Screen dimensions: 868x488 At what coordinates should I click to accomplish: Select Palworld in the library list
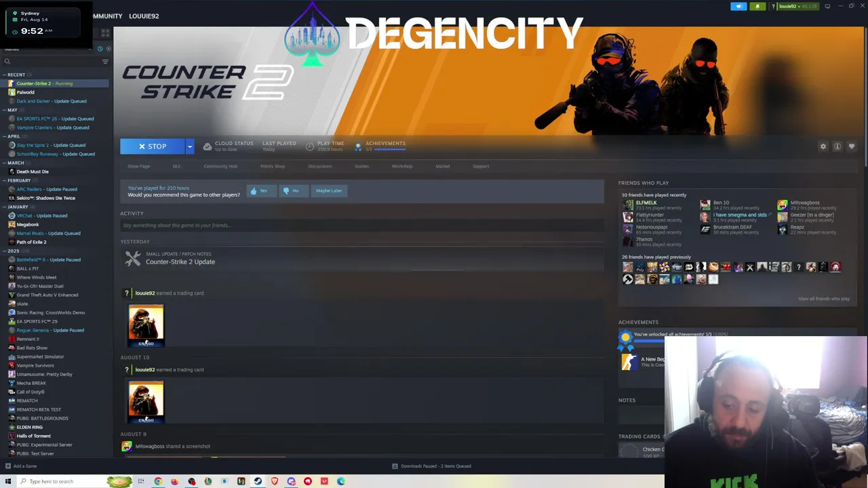(x=25, y=92)
